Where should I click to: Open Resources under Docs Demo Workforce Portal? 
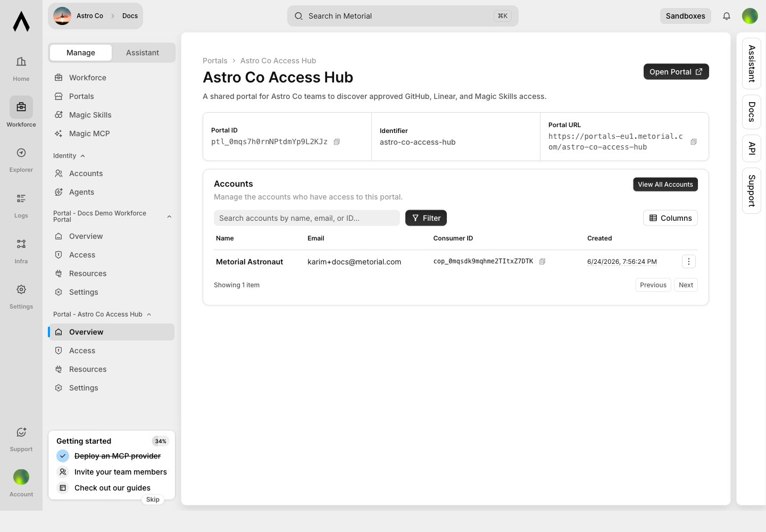(111, 273)
